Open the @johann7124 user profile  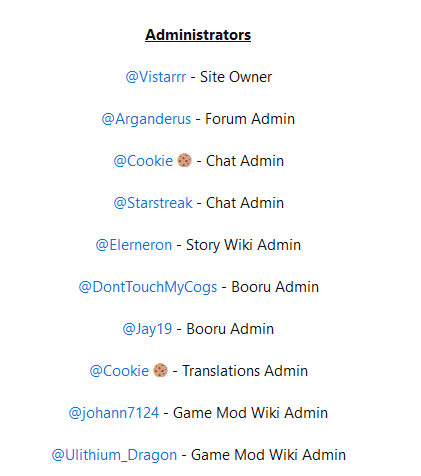click(114, 413)
